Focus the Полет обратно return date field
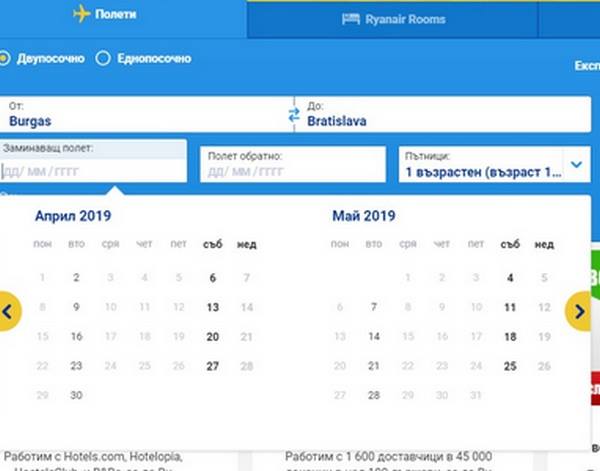 pyautogui.click(x=293, y=164)
